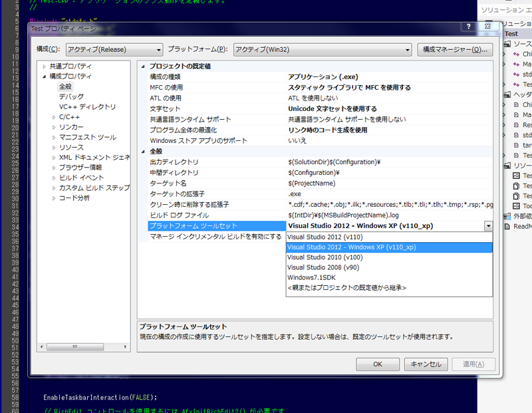Click the 出力ディレクトリ value field
Screen dimensions: 532x413
tap(390, 162)
